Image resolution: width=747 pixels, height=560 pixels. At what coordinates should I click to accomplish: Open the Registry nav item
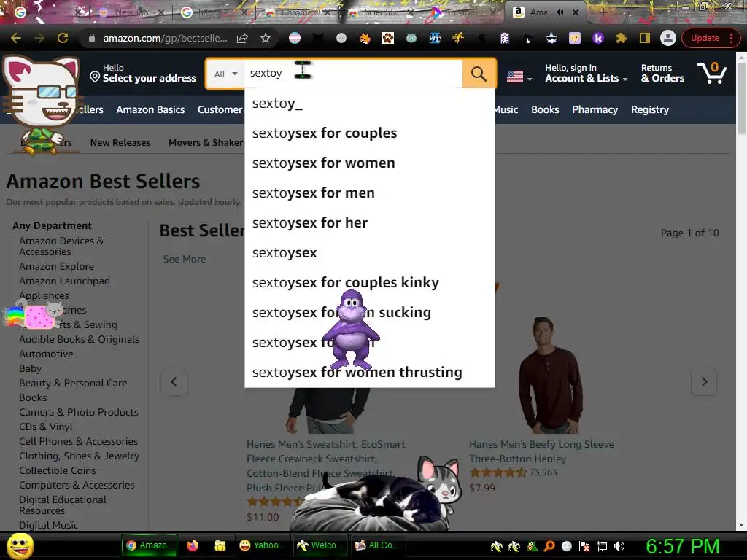click(650, 109)
